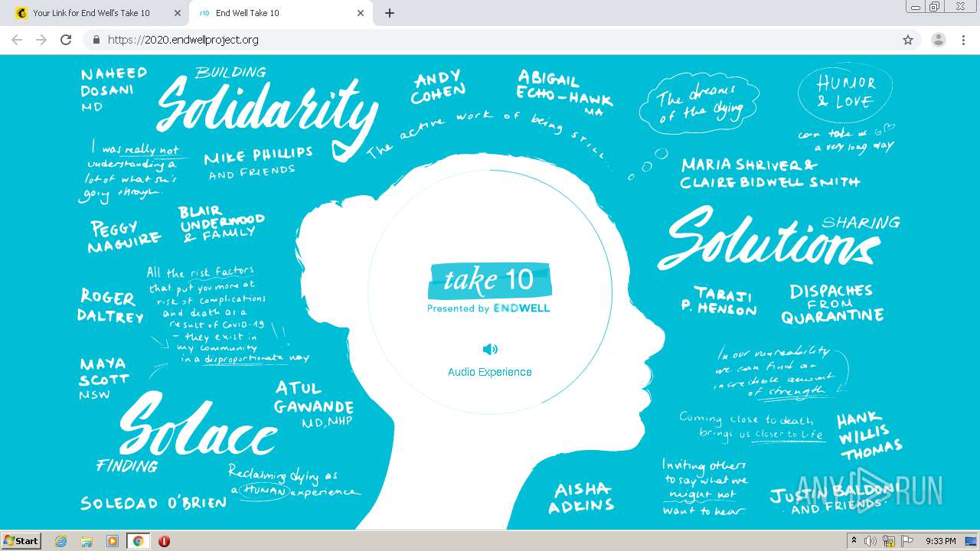Close the 'Your Link for End Well's' tab

(178, 13)
